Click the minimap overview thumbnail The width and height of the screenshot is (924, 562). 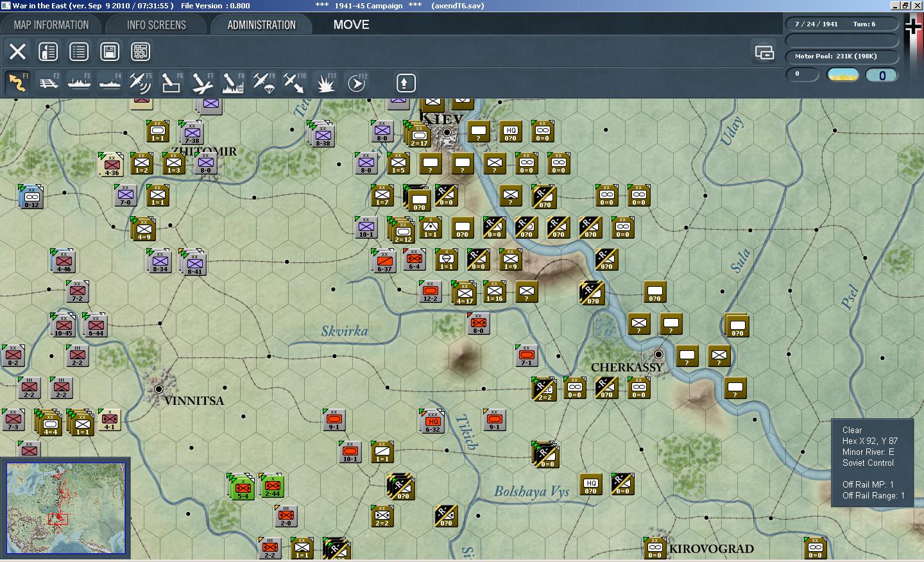point(65,508)
